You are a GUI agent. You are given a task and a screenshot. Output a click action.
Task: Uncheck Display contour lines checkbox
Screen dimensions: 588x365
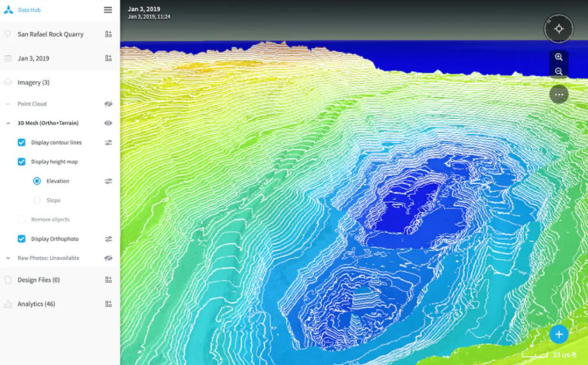(x=22, y=143)
